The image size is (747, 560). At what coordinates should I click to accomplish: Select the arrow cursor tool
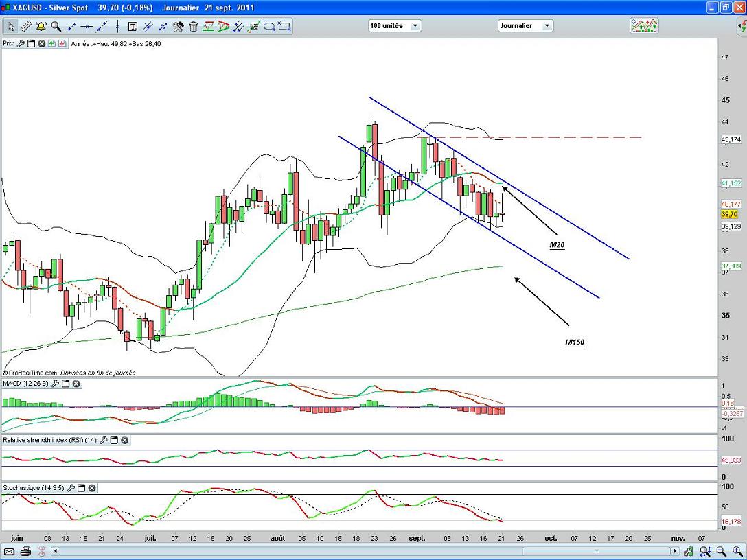11,27
